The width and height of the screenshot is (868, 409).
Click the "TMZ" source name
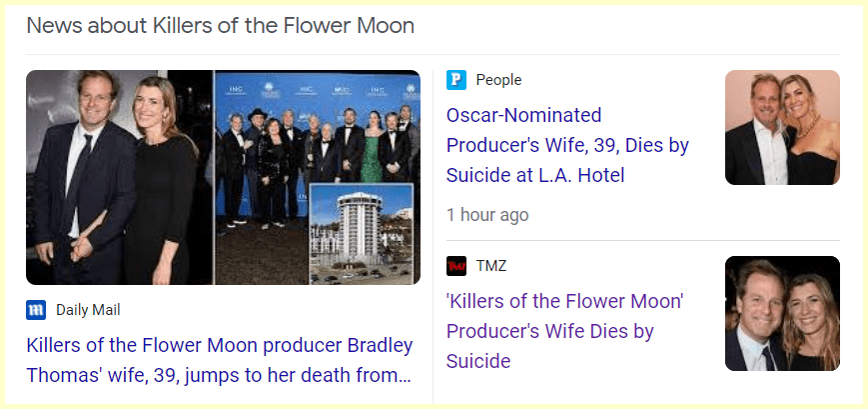491,266
